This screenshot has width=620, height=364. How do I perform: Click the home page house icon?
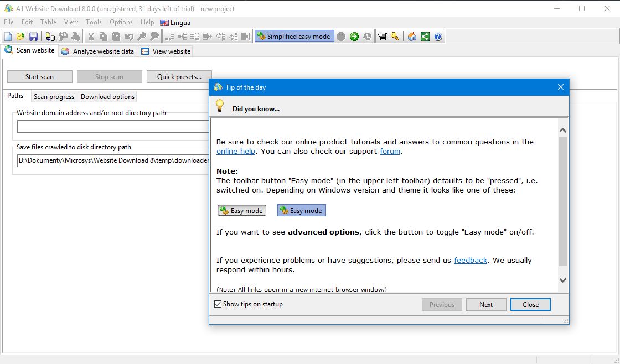click(412, 37)
